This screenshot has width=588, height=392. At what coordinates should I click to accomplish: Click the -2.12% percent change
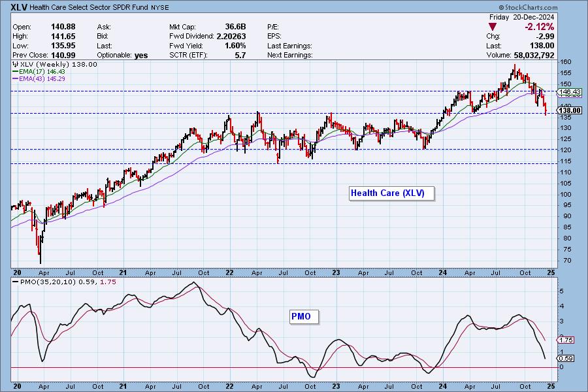539,27
